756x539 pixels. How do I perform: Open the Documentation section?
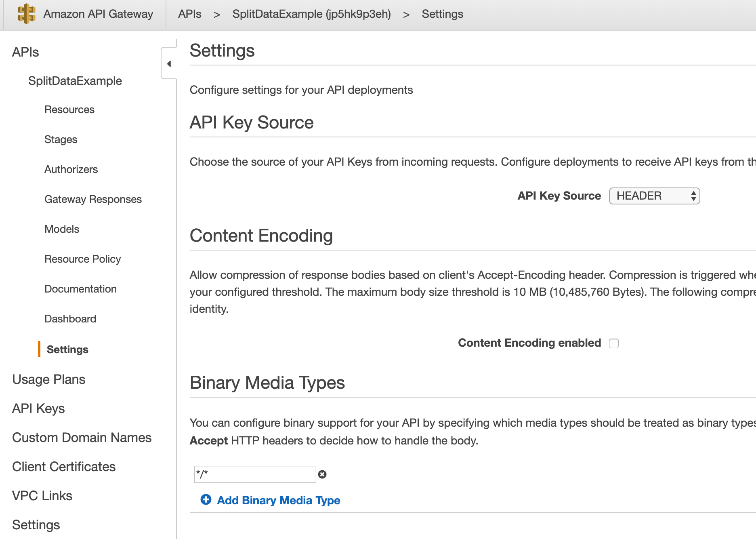pyautogui.click(x=80, y=289)
